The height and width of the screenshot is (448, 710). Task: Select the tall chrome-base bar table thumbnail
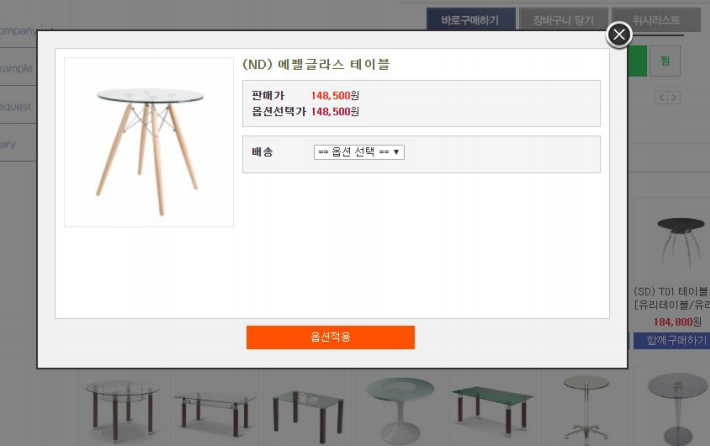click(586, 409)
